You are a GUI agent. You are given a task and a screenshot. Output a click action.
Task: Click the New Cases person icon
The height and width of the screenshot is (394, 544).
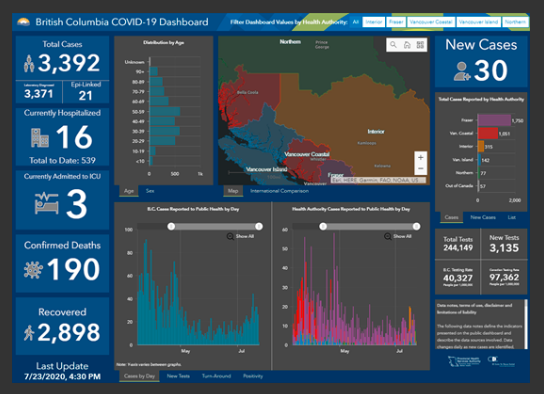pos(461,71)
